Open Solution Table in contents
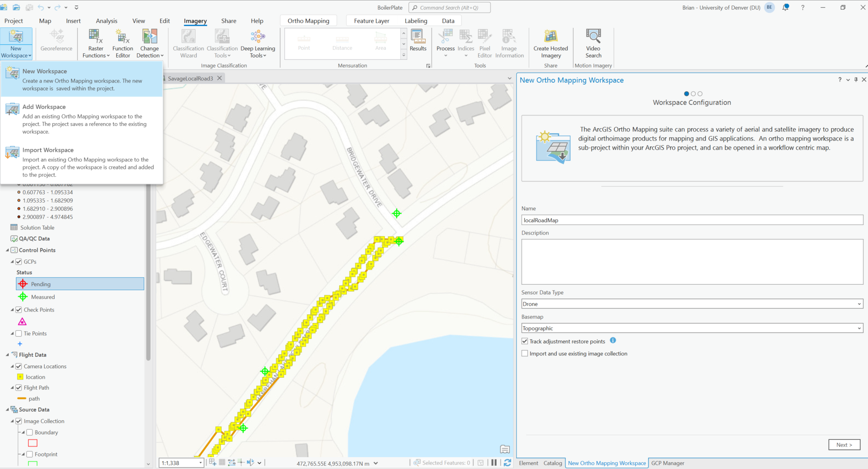 tap(37, 228)
